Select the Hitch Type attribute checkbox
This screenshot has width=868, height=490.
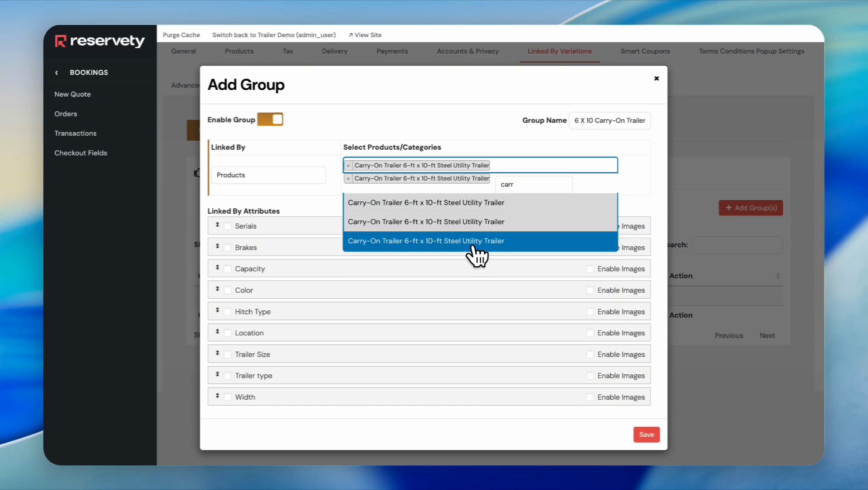228,312
